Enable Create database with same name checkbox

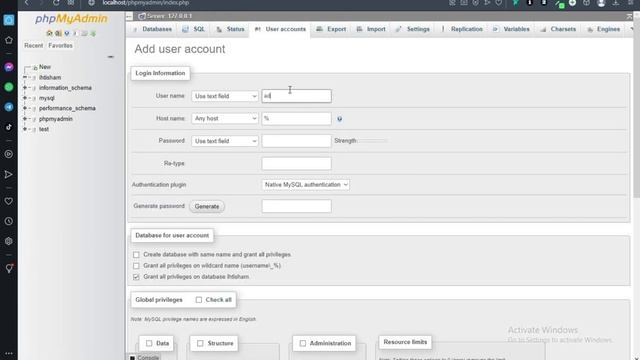coord(136,255)
